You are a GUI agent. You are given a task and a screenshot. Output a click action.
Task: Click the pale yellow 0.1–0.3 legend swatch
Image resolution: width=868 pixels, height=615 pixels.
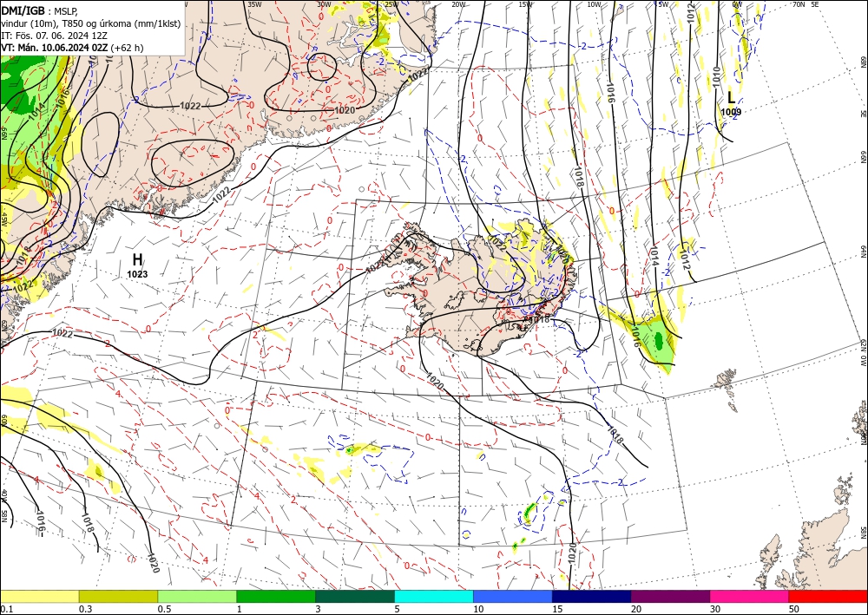click(x=39, y=596)
